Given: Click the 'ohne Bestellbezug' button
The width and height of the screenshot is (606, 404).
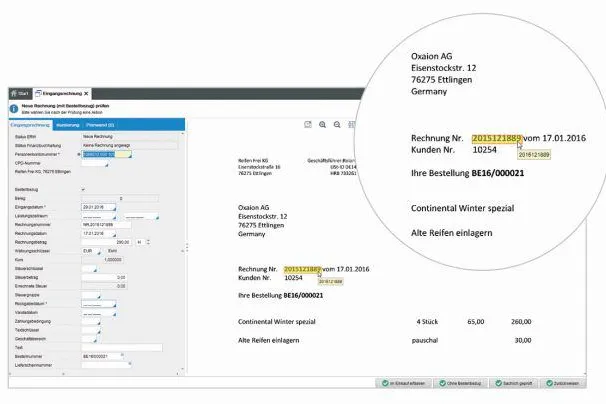Looking at the screenshot, I should tap(461, 383).
